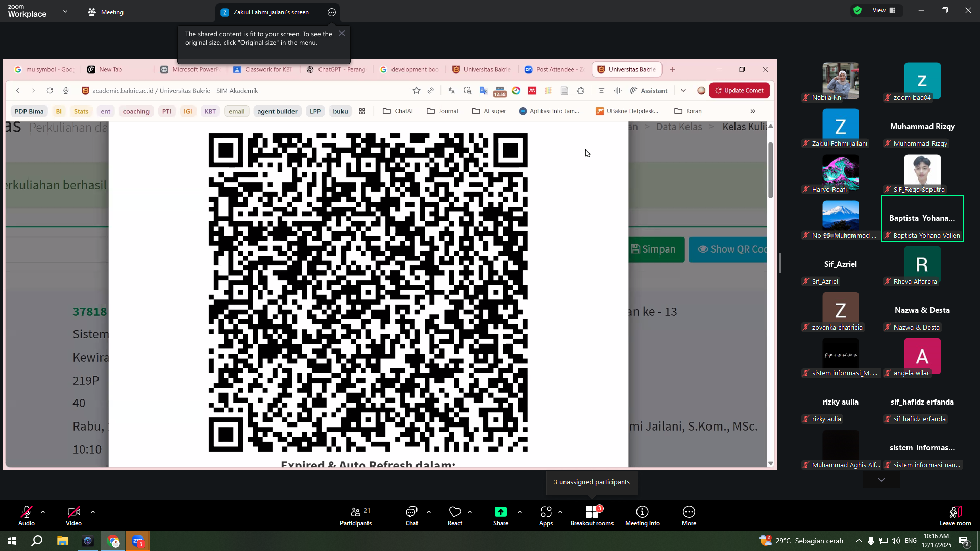
Task: Open Windows notification center
Action: pyautogui.click(x=964, y=541)
